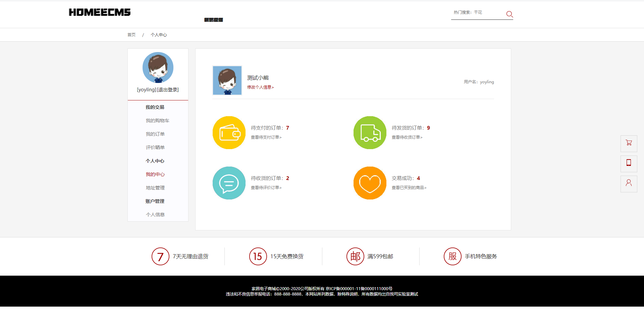
Task: Open 地址管理 in sidebar
Action: (155, 188)
